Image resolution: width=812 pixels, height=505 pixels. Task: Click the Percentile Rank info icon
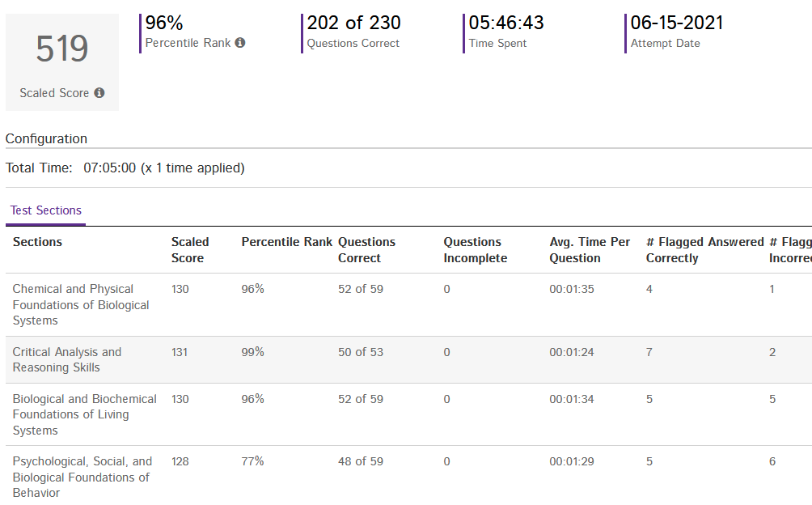coord(239,42)
